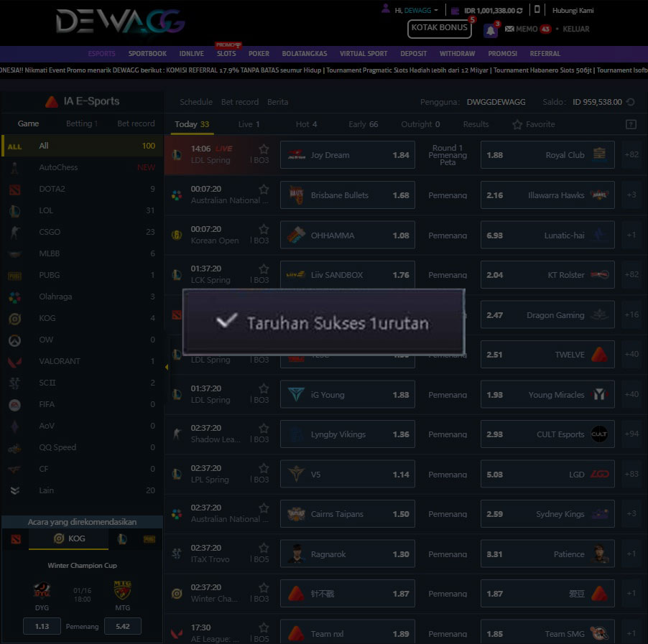The height and width of the screenshot is (644, 648).
Task: Switch to the Hot tab
Action: (306, 124)
